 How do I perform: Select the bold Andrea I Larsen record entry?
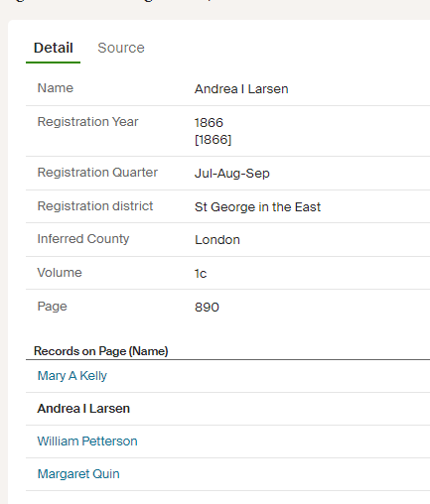click(x=83, y=409)
